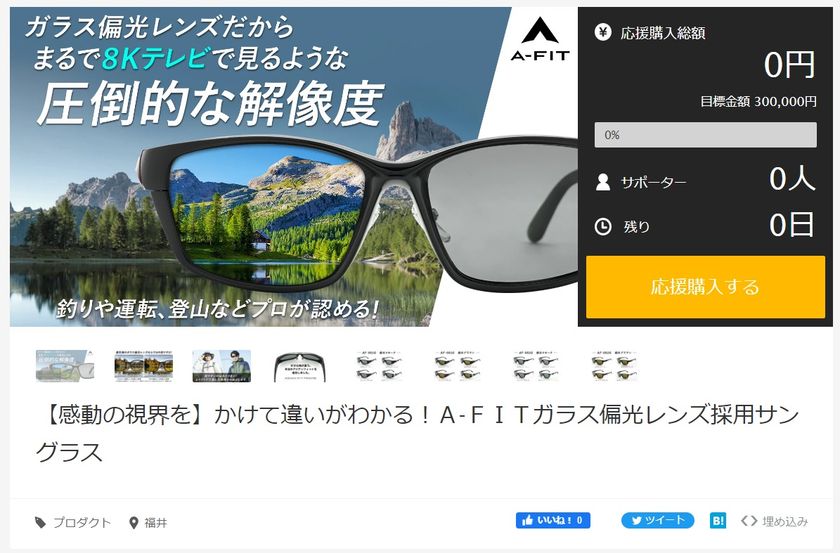Select the first thumbnail with mountain sunglasses banner

pyautogui.click(x=65, y=366)
